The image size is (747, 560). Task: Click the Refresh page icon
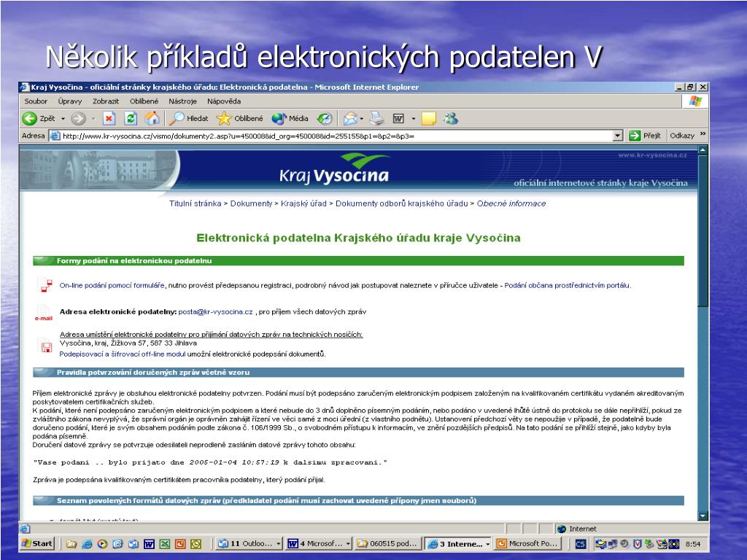pyautogui.click(x=131, y=119)
